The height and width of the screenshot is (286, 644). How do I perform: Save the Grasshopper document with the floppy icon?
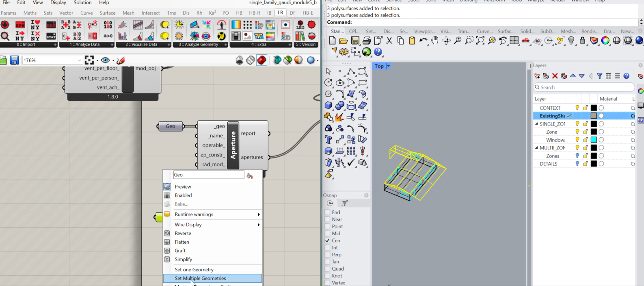(15, 61)
